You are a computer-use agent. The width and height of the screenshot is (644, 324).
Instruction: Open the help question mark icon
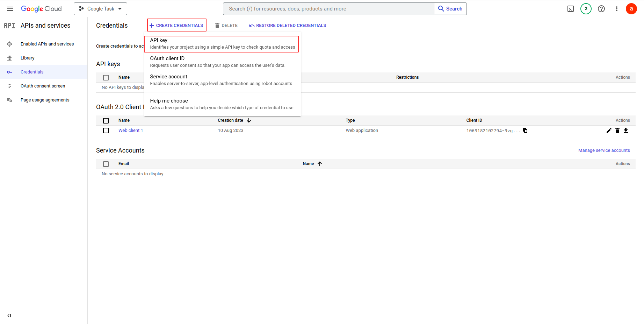click(x=601, y=9)
